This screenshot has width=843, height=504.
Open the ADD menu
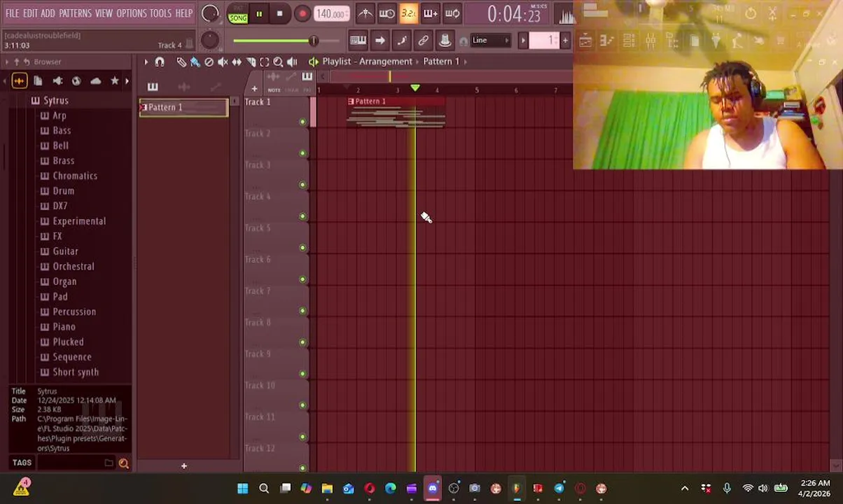[48, 13]
